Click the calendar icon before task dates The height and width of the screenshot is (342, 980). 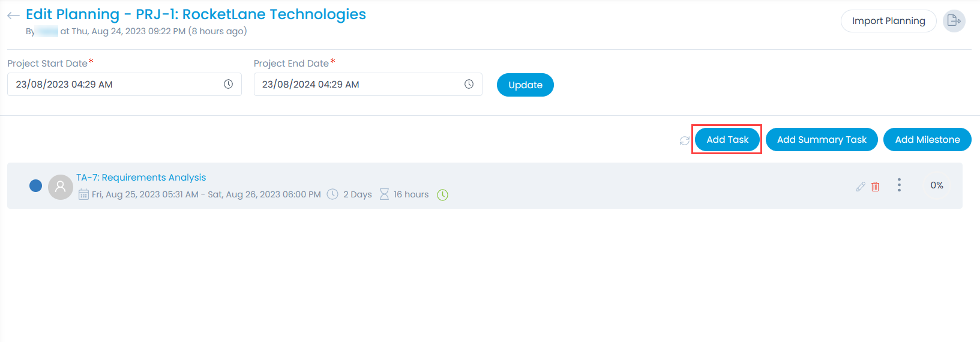pyautogui.click(x=83, y=195)
